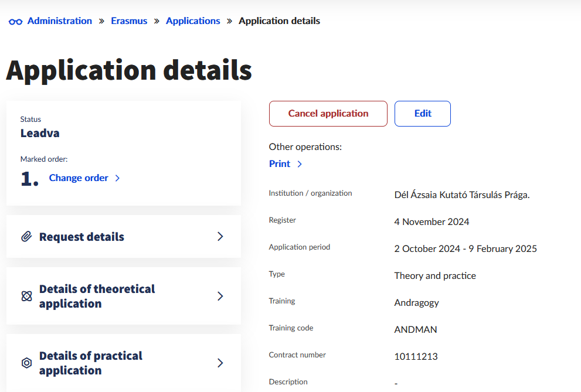This screenshot has width=581, height=392.
Task: Click the glasses icon in the breadcrumb
Action: (x=16, y=21)
